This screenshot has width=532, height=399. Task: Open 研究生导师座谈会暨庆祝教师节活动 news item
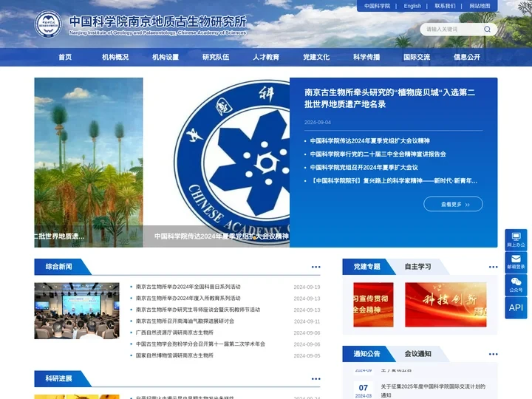click(x=198, y=310)
